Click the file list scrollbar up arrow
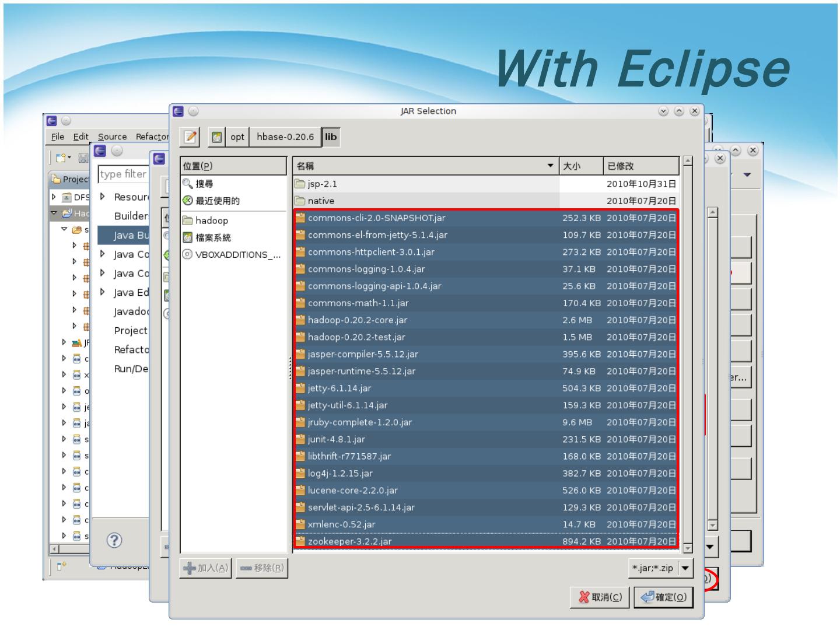This screenshot has height=630, width=840. [x=688, y=161]
